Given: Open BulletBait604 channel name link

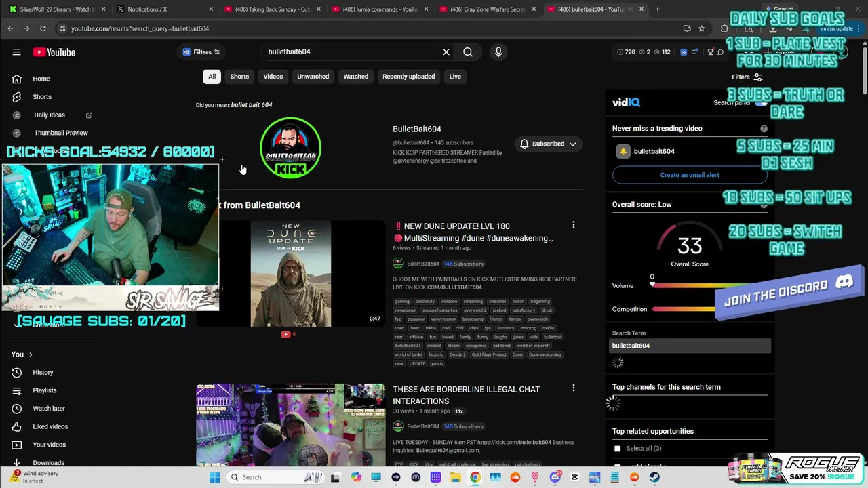Looking at the screenshot, I should pyautogui.click(x=417, y=129).
